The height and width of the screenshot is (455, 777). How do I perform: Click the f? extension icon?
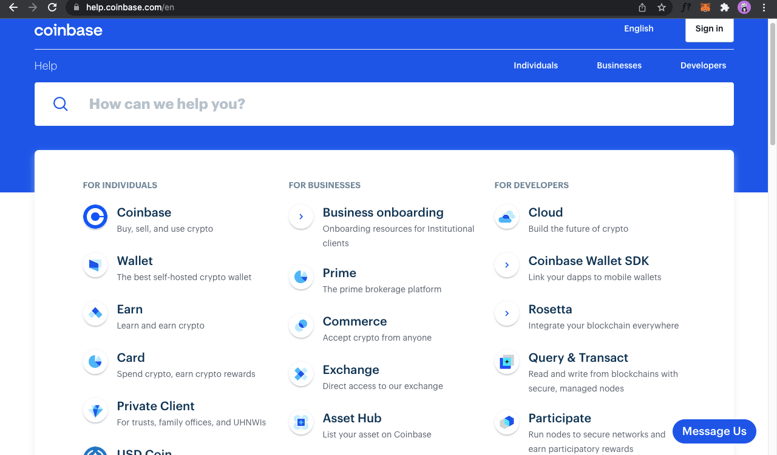tap(686, 7)
